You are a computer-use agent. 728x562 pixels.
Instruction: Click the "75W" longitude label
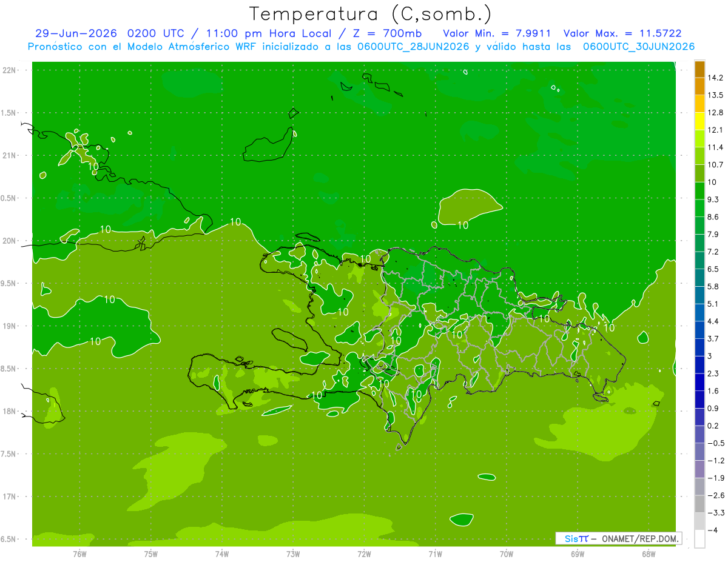point(150,554)
